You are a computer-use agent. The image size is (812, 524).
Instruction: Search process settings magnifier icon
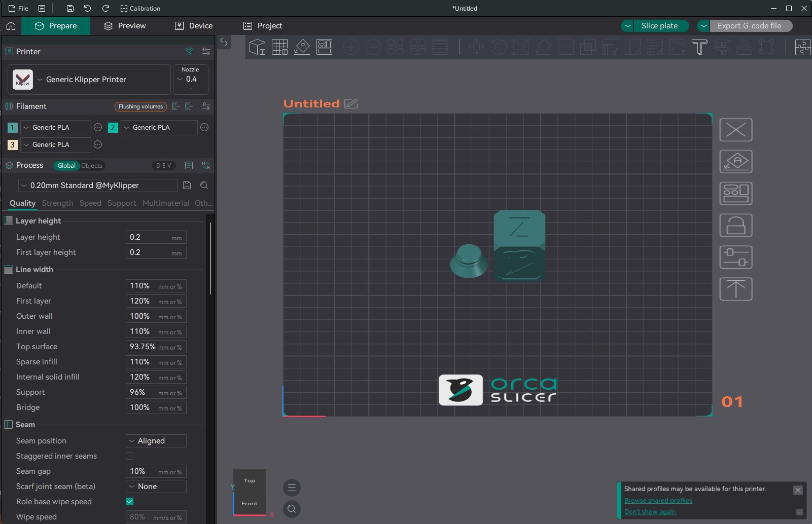tap(204, 185)
